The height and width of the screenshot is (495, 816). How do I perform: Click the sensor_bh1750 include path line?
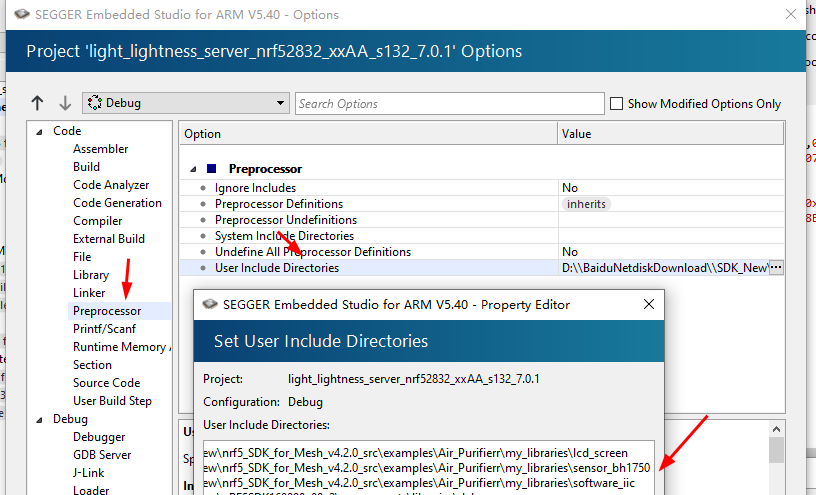click(x=428, y=468)
